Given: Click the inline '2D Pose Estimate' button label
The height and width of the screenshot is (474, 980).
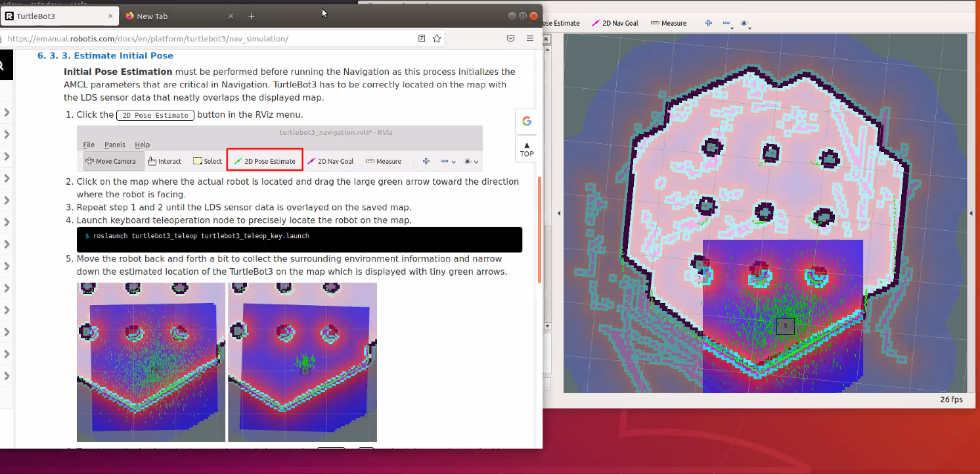Looking at the screenshot, I should coord(156,115).
